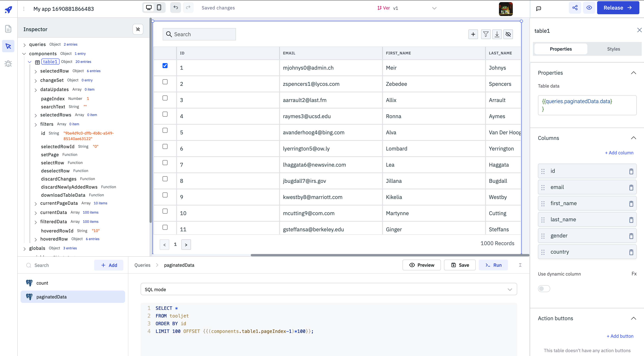Click the Run query button
Viewport: 644px width, 356px height.
click(x=493, y=265)
